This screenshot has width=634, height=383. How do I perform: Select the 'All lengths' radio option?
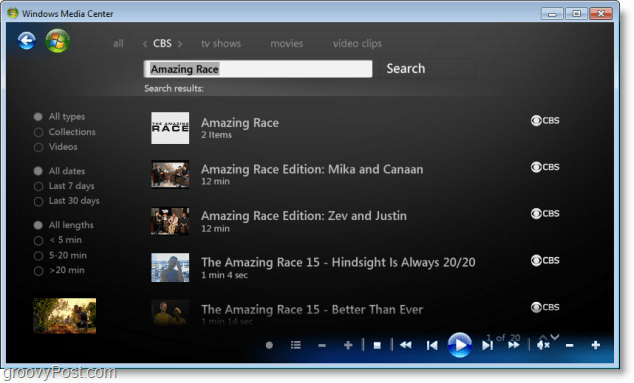64,225
